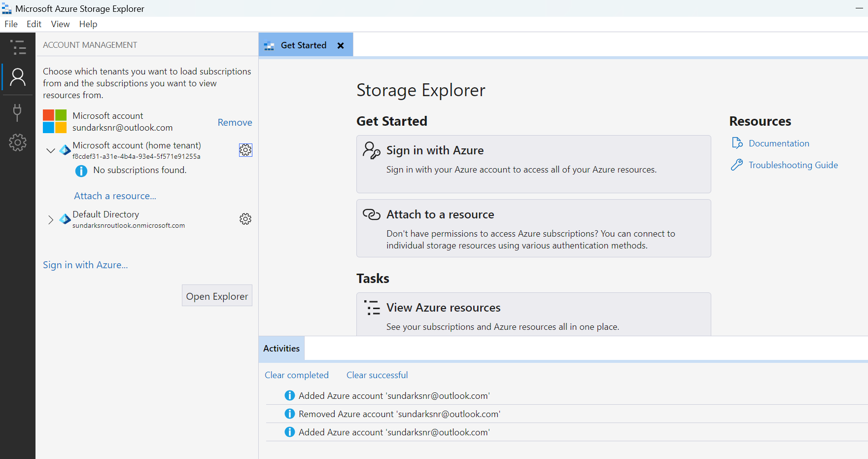Click Sign in with Azure... link
The height and width of the screenshot is (459, 868).
click(85, 265)
